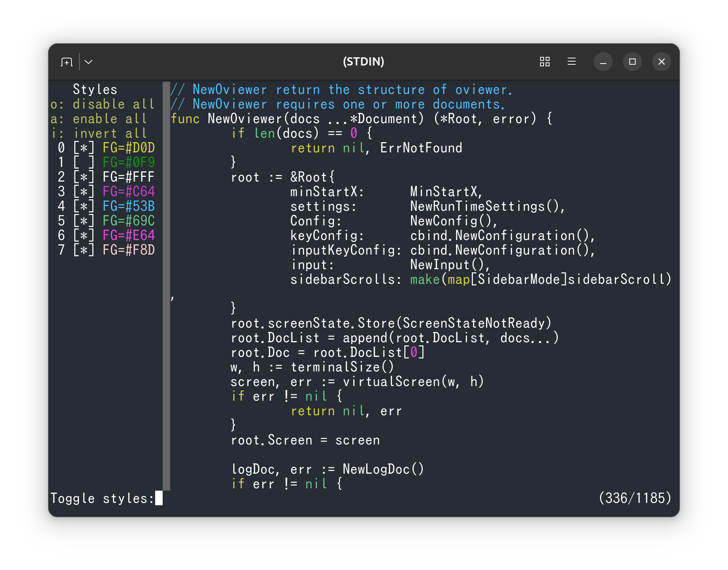
Task: Toggle style 3 checkbox FG=#C64
Action: tap(84, 192)
